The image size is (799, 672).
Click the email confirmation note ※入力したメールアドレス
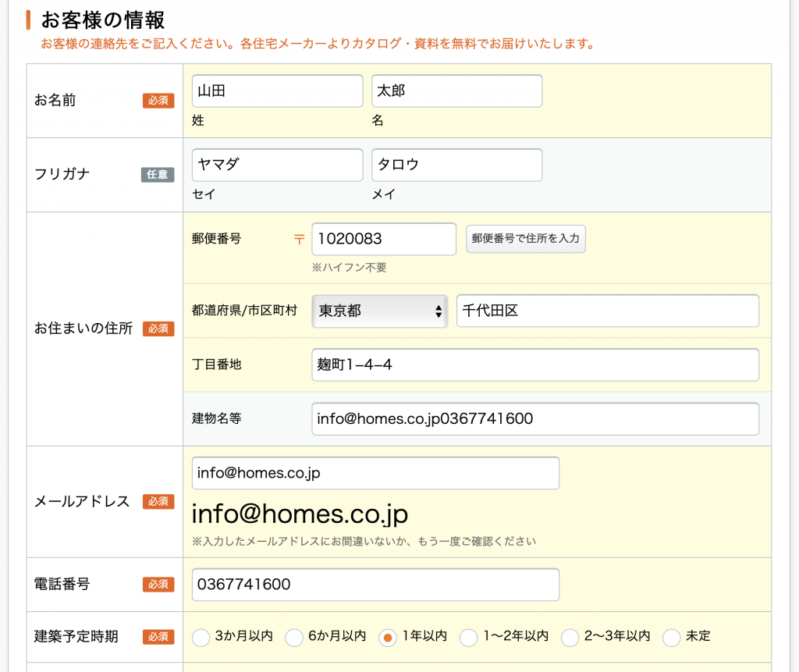click(x=364, y=541)
